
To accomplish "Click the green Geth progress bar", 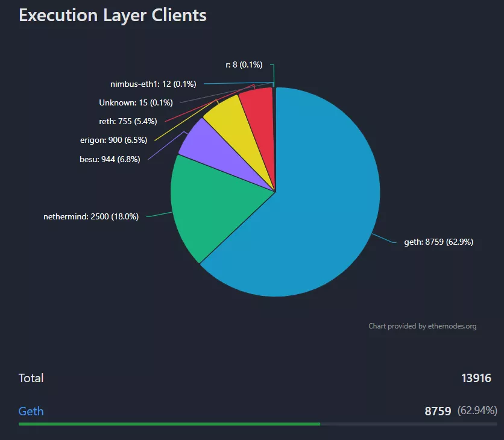I will click(169, 424).
